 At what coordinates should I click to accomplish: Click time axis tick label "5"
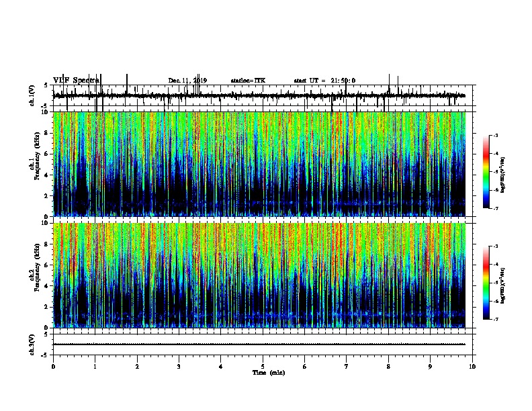[x=263, y=367]
